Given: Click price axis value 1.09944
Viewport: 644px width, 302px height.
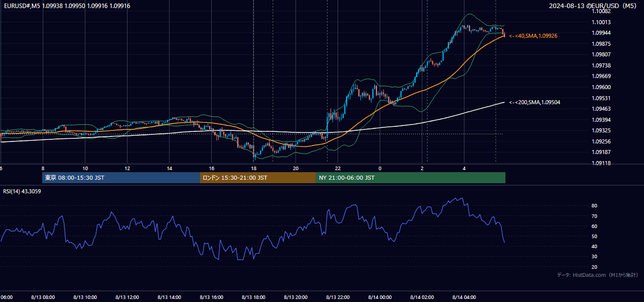Looking at the screenshot, I should pos(601,33).
